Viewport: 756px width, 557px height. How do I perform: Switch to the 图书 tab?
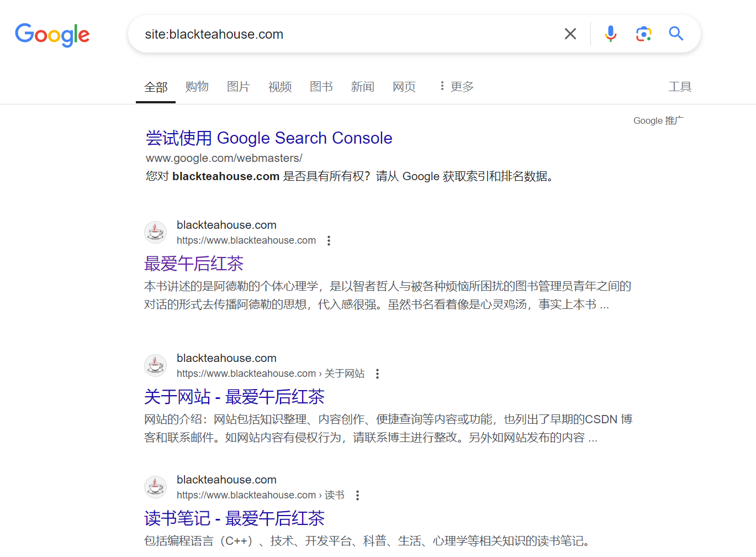tap(321, 86)
